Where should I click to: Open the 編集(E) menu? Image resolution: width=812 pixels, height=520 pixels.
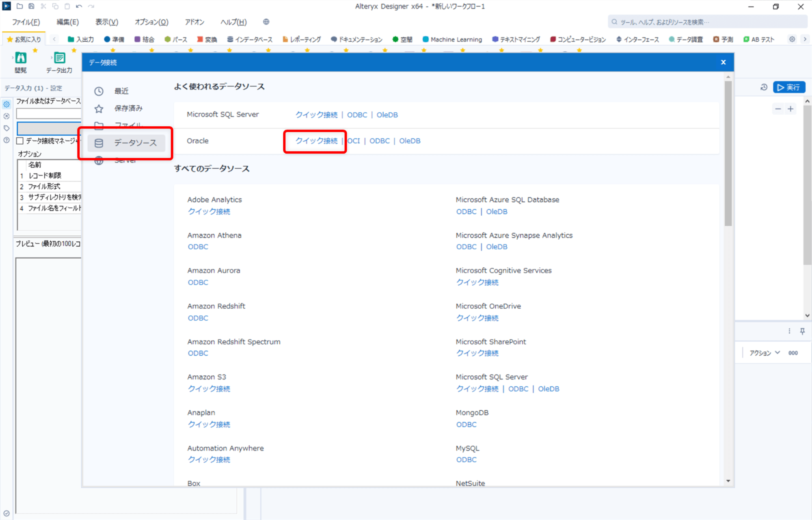coord(67,22)
